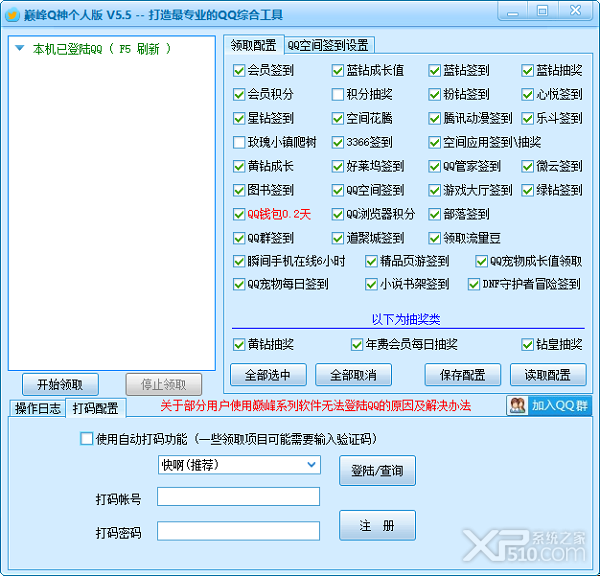Uncheck the 乐斗签到 checkbox

pyautogui.click(x=527, y=118)
